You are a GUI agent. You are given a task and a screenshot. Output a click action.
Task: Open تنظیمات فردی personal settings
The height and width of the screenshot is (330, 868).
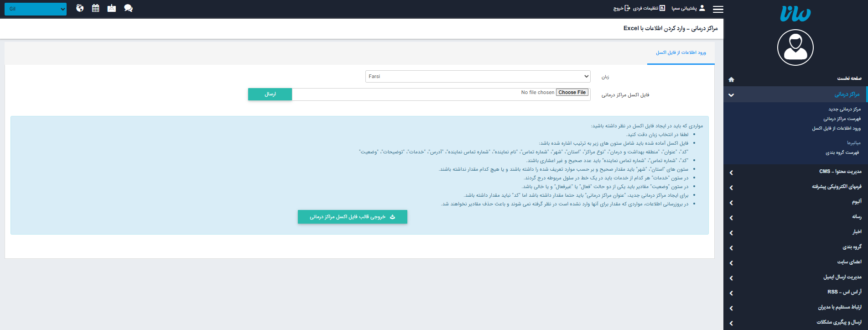click(x=649, y=8)
